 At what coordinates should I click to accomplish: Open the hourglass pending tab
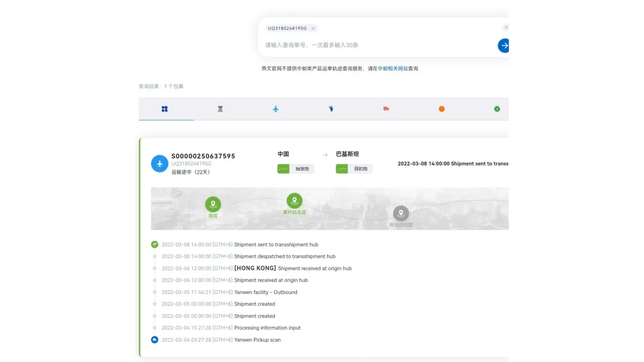tap(220, 109)
